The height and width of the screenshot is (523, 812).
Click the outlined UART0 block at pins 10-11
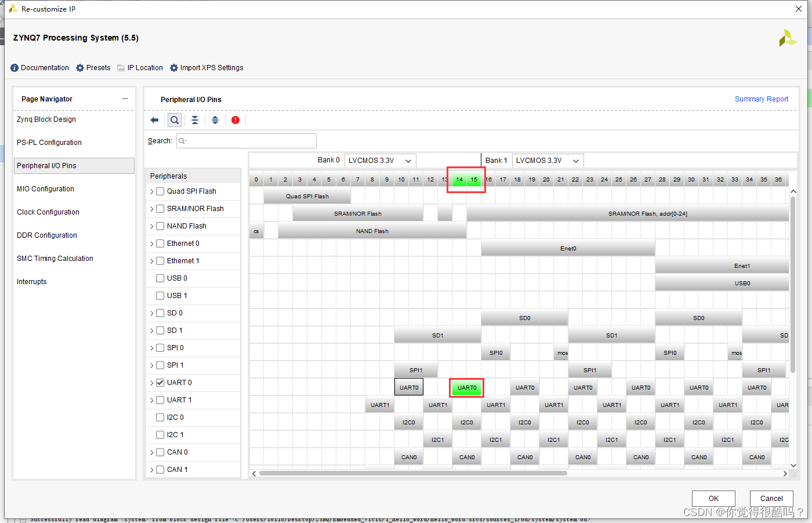[409, 387]
